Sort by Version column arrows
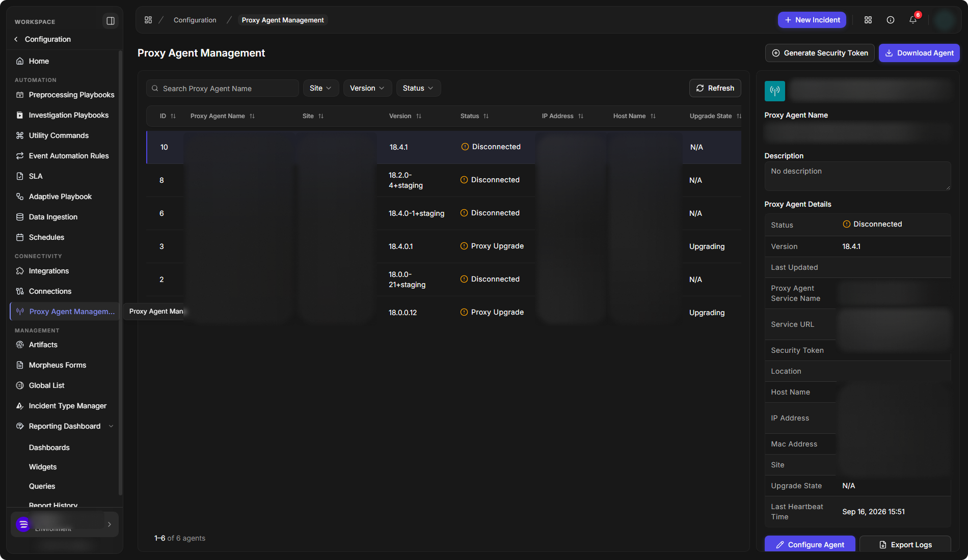This screenshot has width=968, height=560. 419,116
